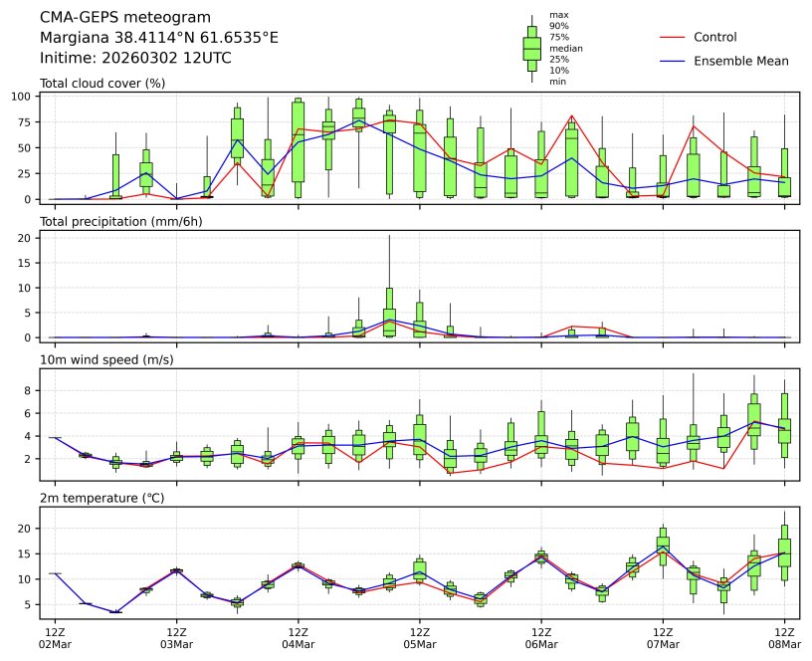Click the 12Z 03Mar axis tick label
This screenshot has width=812, height=661.
click(176, 638)
